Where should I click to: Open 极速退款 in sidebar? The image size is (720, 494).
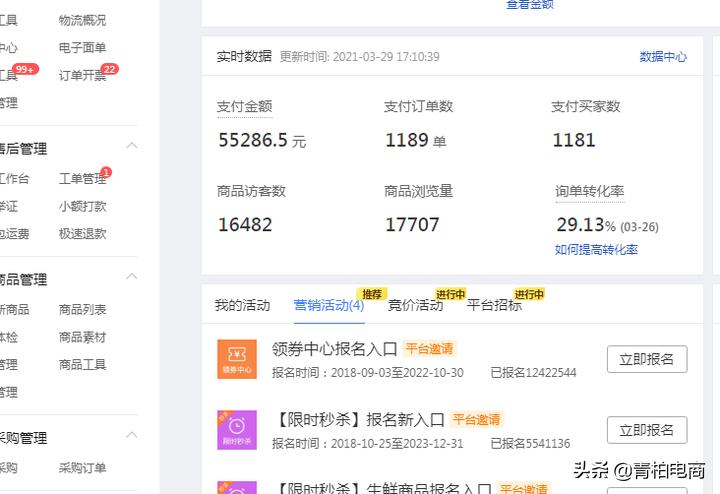(83, 234)
